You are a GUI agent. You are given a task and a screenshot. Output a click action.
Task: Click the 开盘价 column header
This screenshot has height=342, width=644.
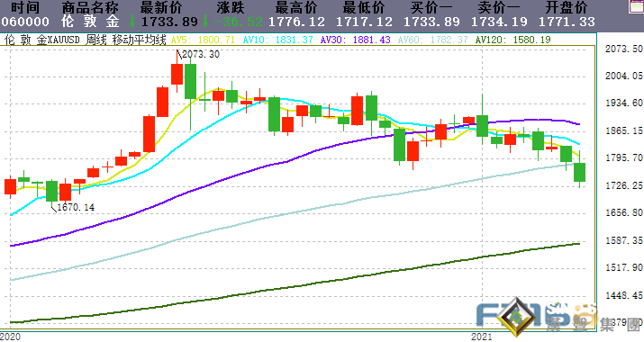pyautogui.click(x=567, y=7)
